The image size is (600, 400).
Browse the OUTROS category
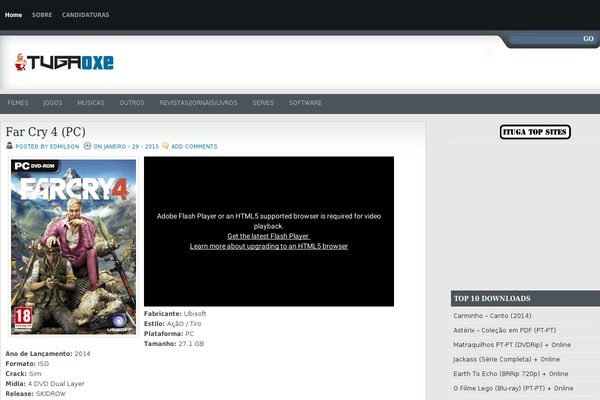(132, 103)
